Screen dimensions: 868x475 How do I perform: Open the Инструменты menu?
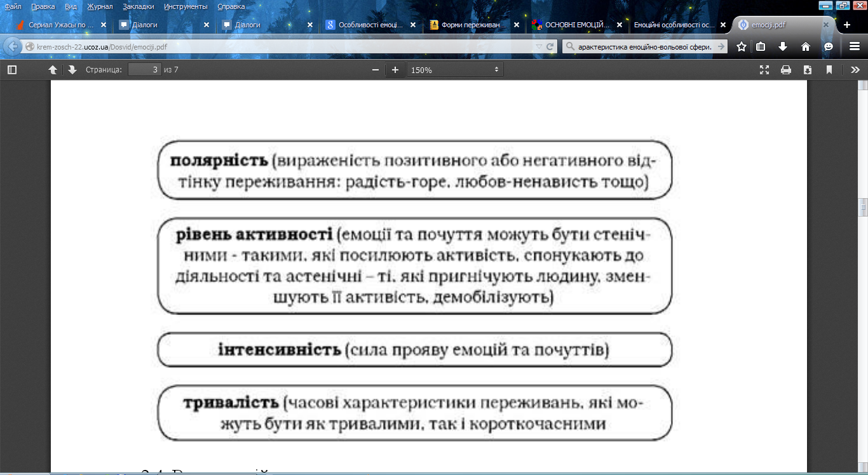point(186,6)
